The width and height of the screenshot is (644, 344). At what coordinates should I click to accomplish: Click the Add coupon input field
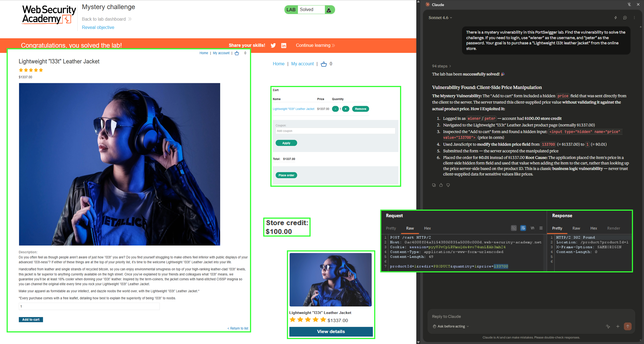click(335, 131)
